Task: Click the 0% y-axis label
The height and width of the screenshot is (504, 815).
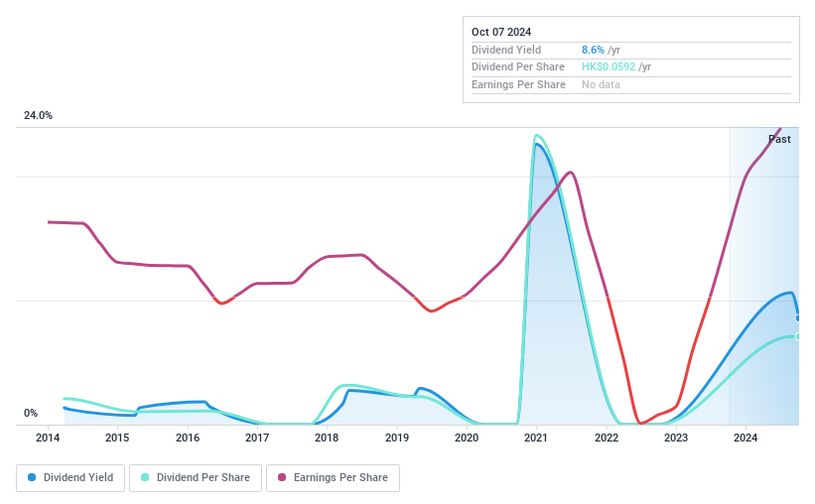Action: (31, 413)
